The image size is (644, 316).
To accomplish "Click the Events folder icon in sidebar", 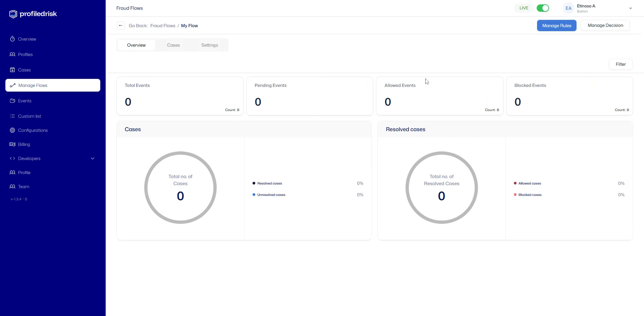I will [12, 101].
